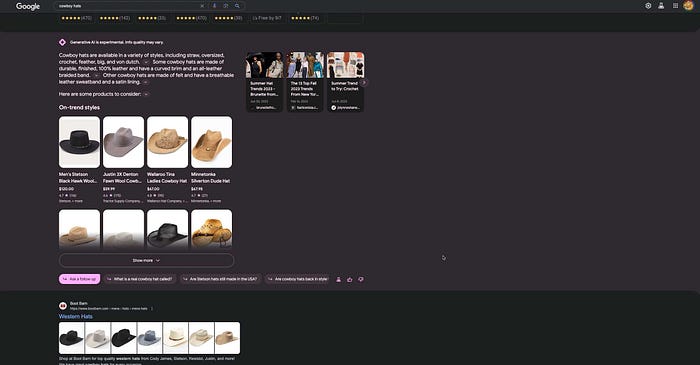Expand sources after 'braided band.'
The image size is (700, 365).
coord(96,75)
